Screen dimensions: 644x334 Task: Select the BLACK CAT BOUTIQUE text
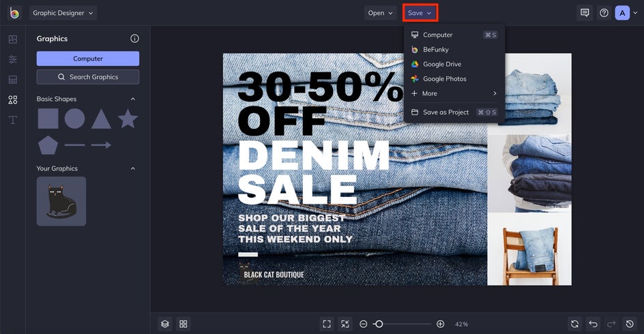274,275
